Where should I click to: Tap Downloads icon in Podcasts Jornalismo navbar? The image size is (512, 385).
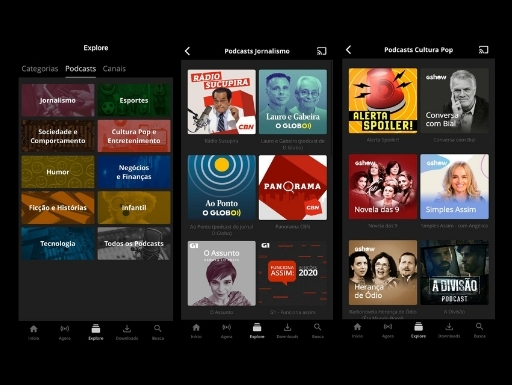coord(287,327)
